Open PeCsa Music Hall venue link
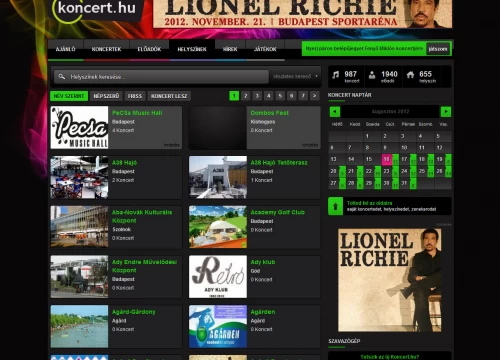Image resolution: width=500 pixels, height=360 pixels. (x=137, y=113)
